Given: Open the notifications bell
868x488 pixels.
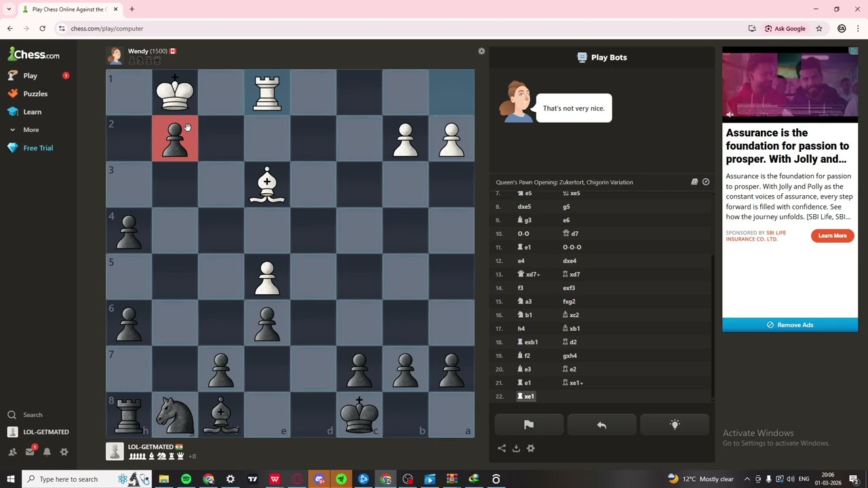Looking at the screenshot, I should tap(47, 451).
